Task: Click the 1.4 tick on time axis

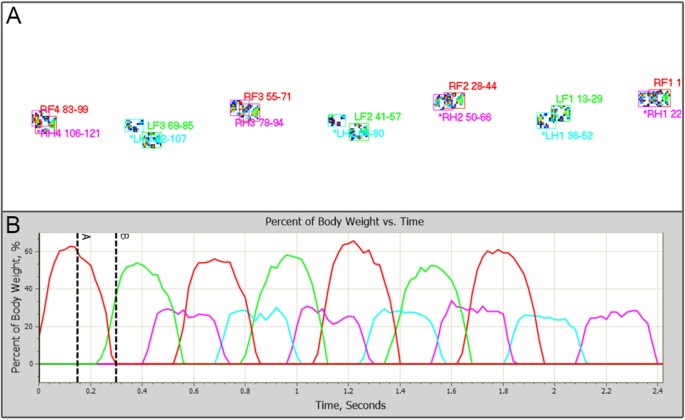Action: coord(400,392)
